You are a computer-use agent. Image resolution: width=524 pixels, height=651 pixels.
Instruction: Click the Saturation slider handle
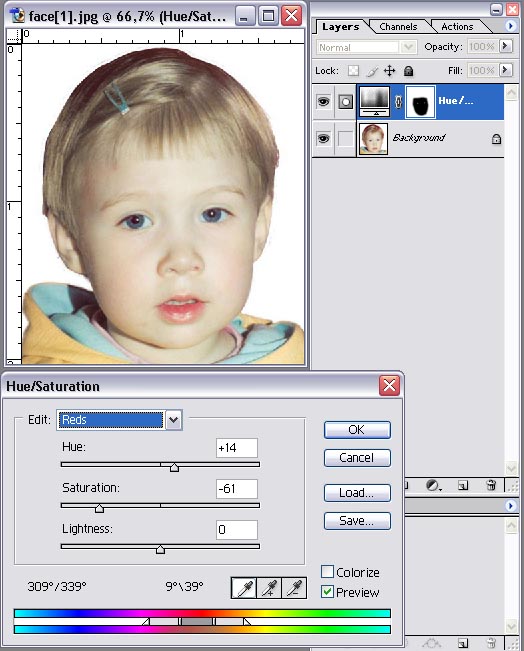(x=99, y=508)
